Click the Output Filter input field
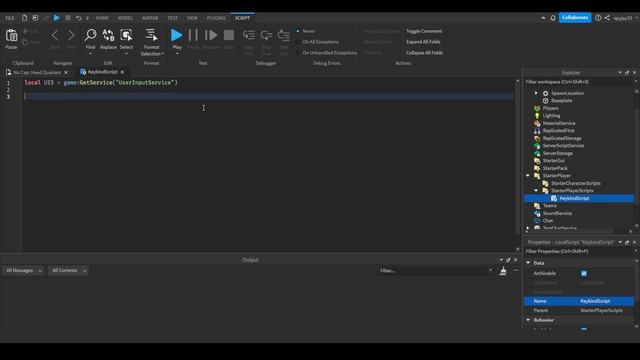The width and height of the screenshot is (640, 360). (435, 271)
